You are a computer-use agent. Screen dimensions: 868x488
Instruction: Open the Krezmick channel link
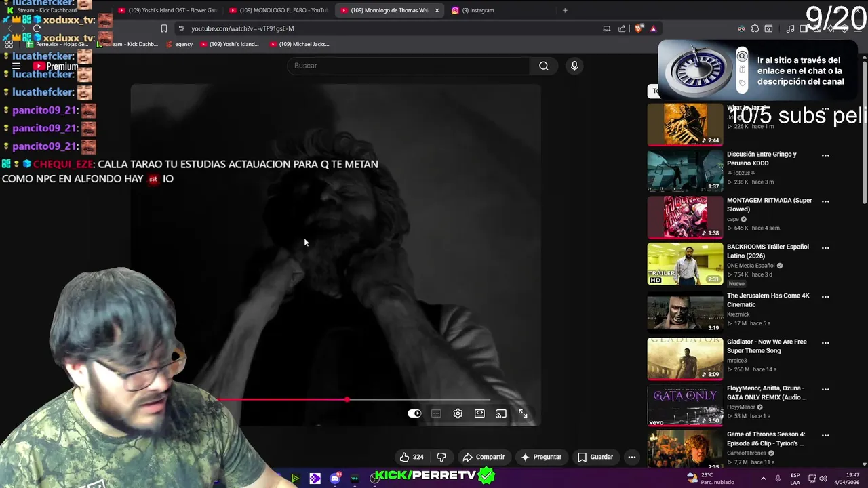(x=738, y=314)
